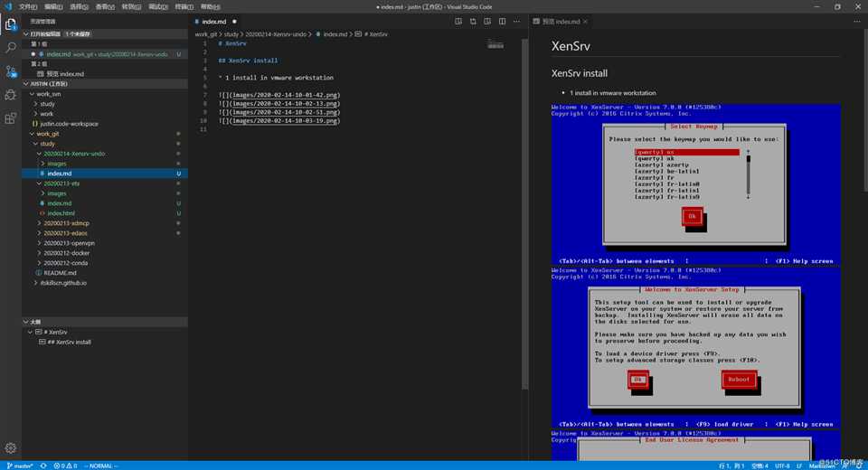This screenshot has width=868, height=470.
Task: Click the synchronize changes icon in status bar
Action: (43, 465)
